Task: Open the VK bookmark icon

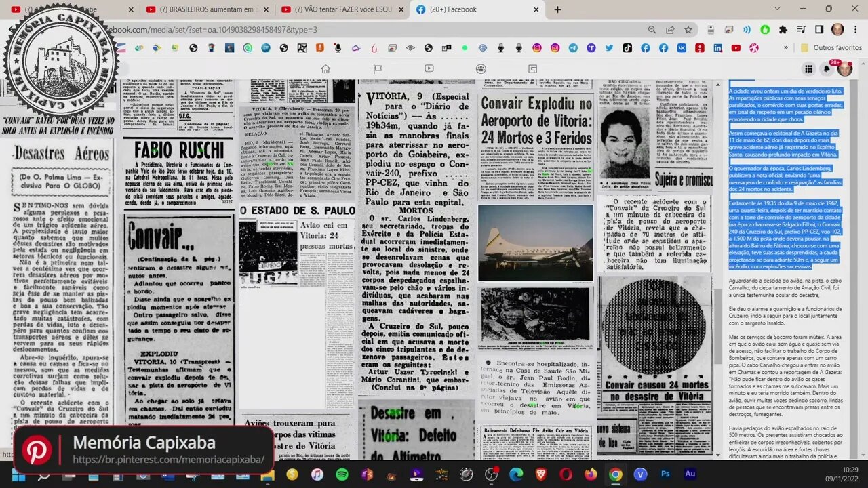Action: 682,48
